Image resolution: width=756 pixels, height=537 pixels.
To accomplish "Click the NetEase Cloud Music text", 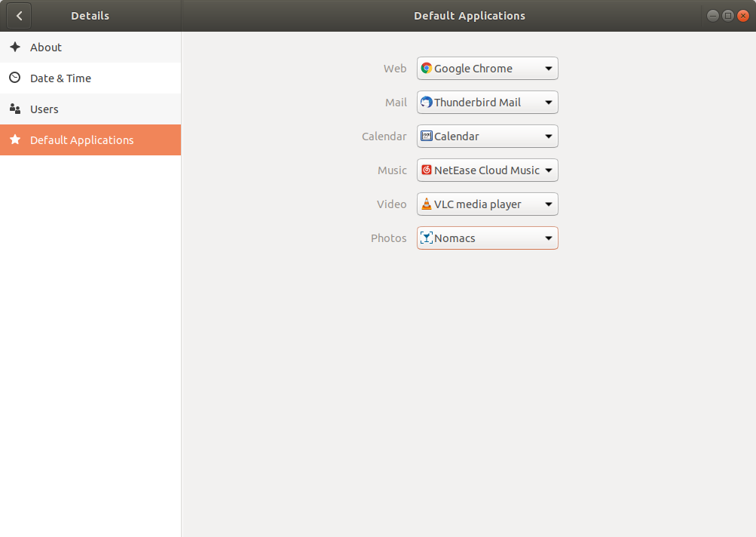I will tap(486, 170).
